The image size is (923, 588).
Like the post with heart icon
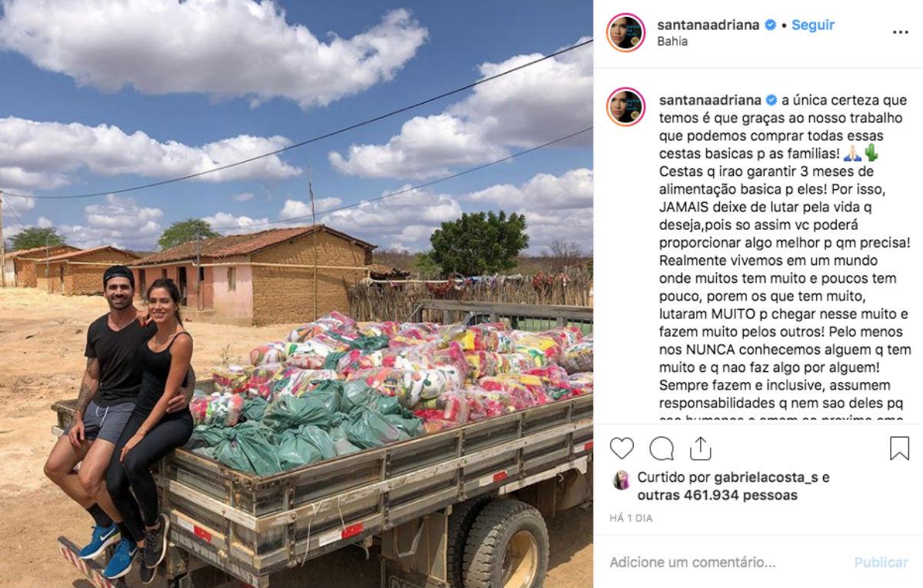coord(621,448)
